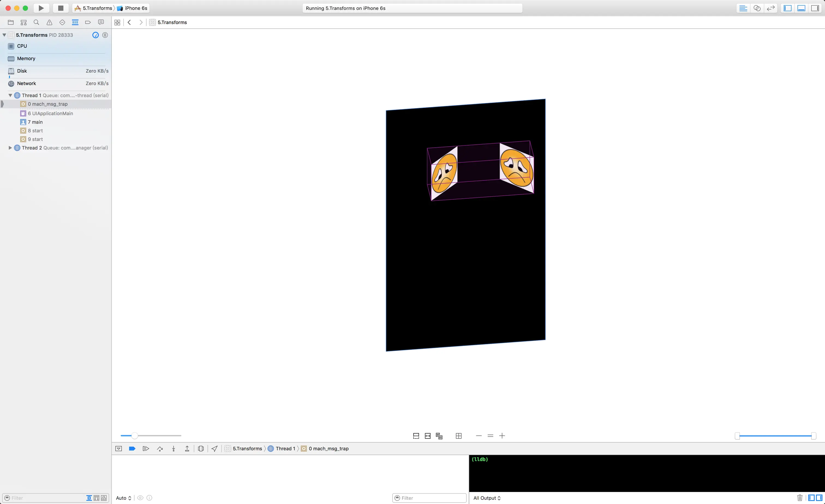
Task: Click the Zoom in plus icon
Action: (502, 436)
